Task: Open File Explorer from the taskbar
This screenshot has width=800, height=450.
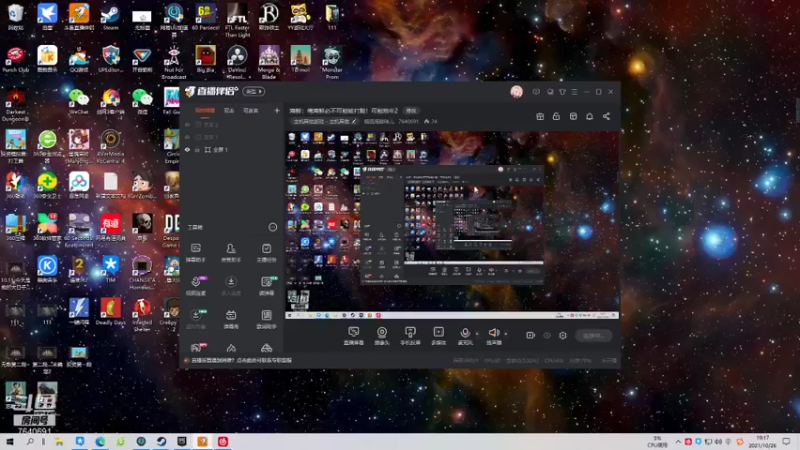Action: pyautogui.click(x=59, y=441)
